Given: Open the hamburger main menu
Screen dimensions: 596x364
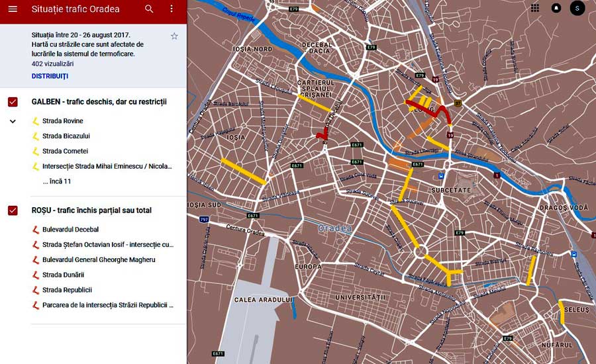Looking at the screenshot, I should [13, 9].
